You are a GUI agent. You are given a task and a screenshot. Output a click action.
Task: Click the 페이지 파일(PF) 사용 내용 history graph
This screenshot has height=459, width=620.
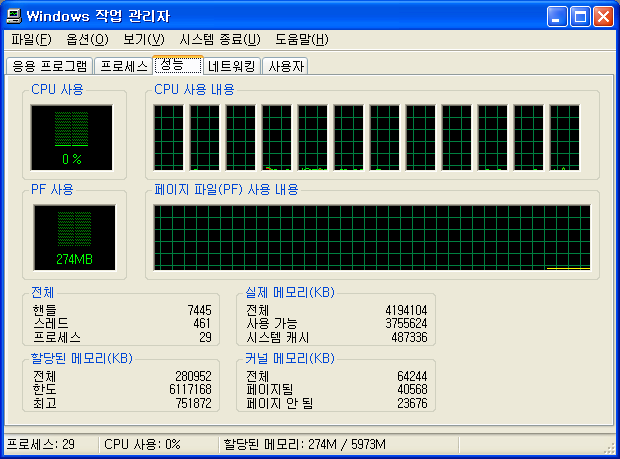372,238
